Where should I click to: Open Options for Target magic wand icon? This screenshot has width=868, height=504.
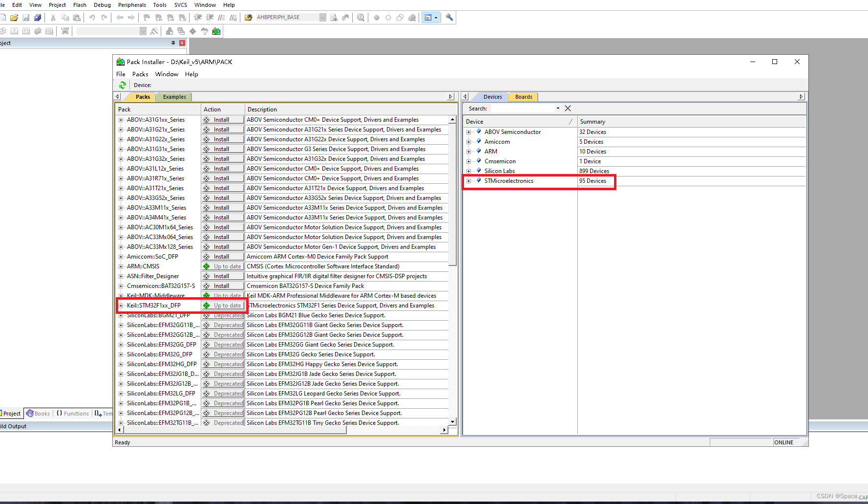[154, 31]
